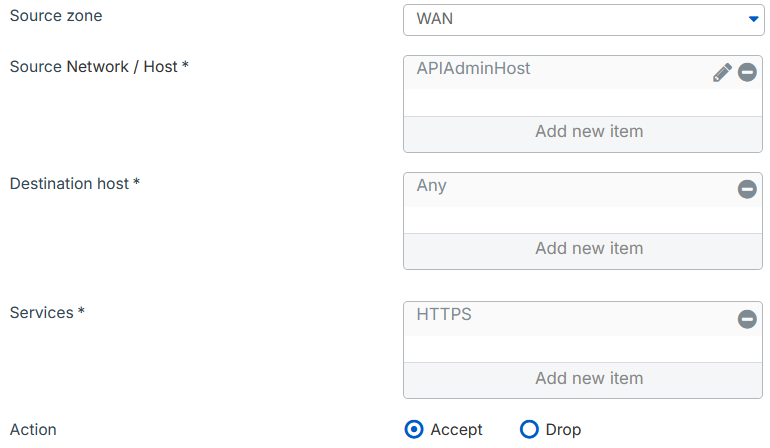
Task: Click the Destination host label
Action: point(75,184)
